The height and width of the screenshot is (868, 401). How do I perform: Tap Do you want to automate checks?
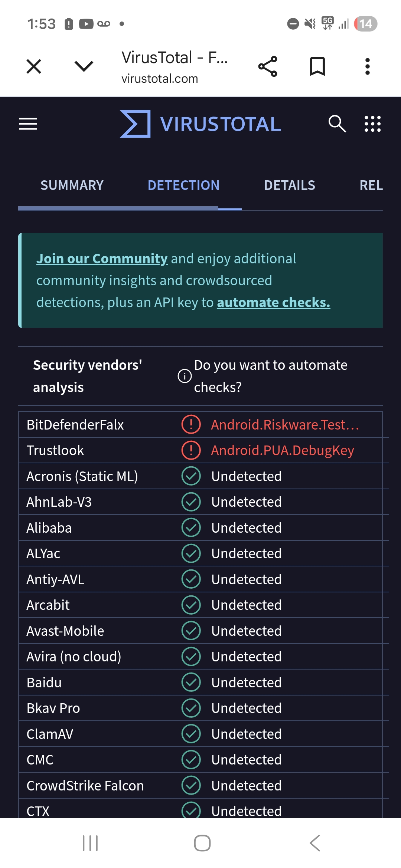(271, 376)
